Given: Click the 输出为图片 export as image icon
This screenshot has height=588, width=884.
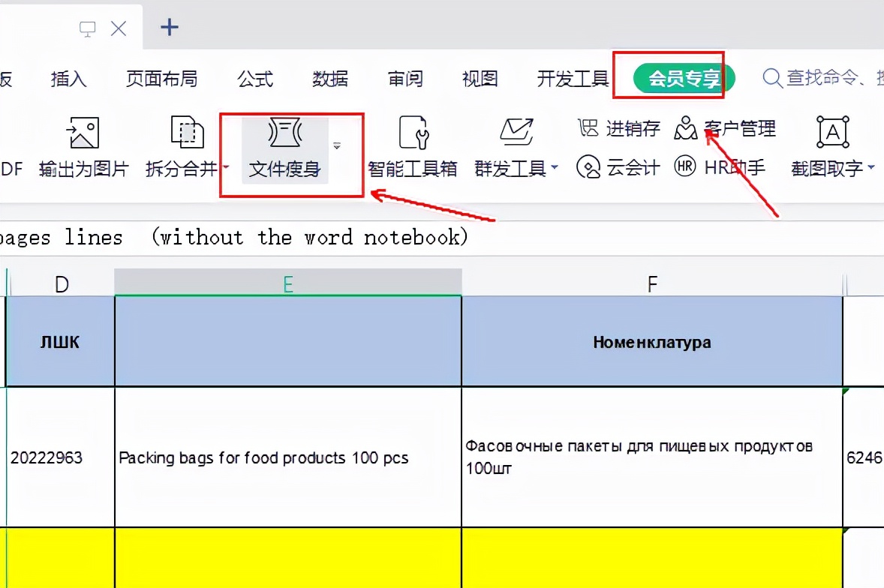Looking at the screenshot, I should tap(82, 133).
